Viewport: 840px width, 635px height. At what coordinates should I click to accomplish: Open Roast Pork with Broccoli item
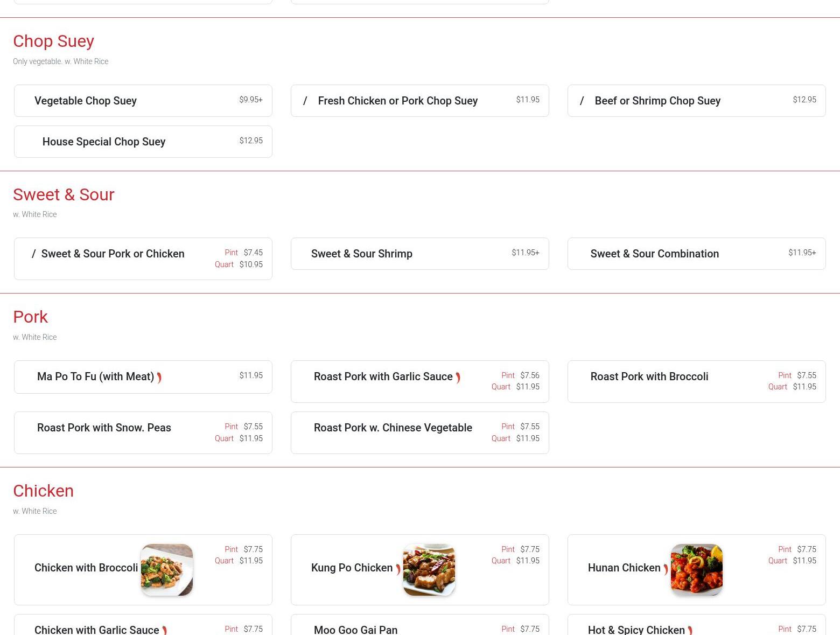pos(649,376)
